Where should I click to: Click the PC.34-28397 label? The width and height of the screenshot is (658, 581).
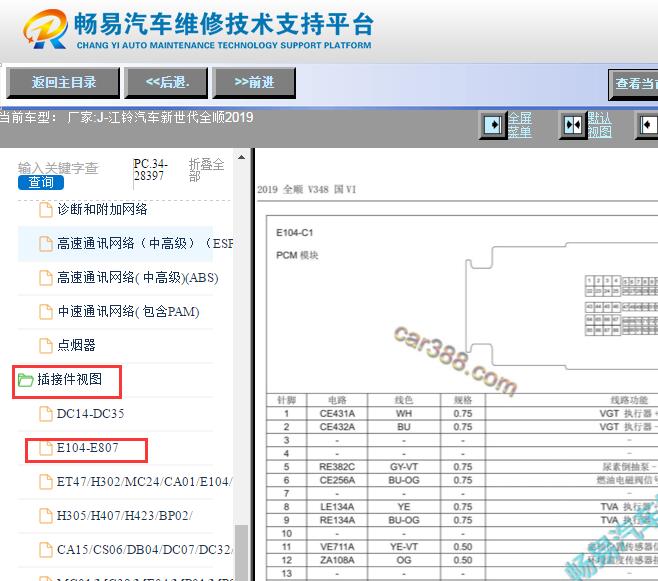[x=150, y=169]
